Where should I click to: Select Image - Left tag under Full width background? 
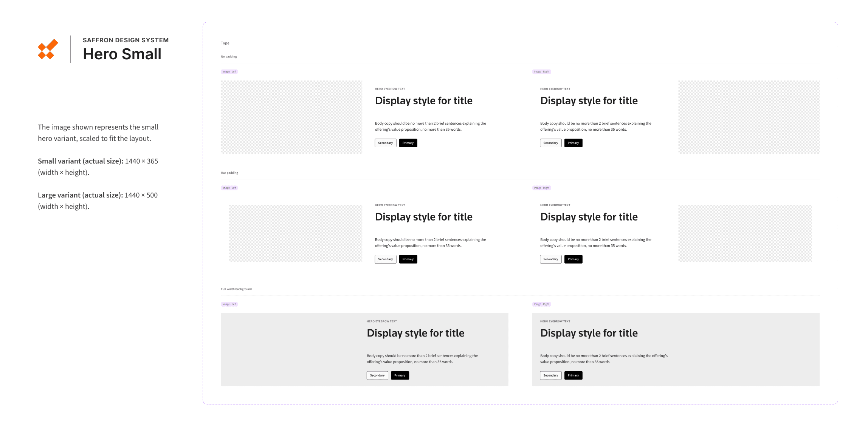pos(229,304)
